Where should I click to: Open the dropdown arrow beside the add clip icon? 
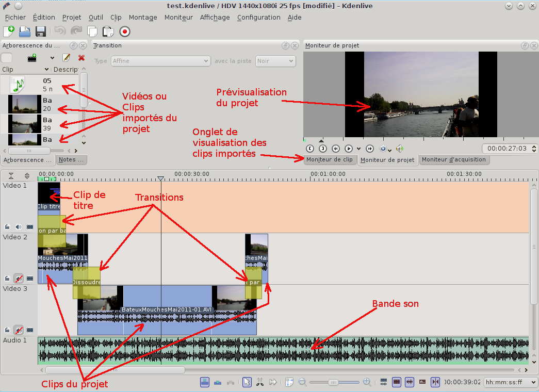pos(52,58)
